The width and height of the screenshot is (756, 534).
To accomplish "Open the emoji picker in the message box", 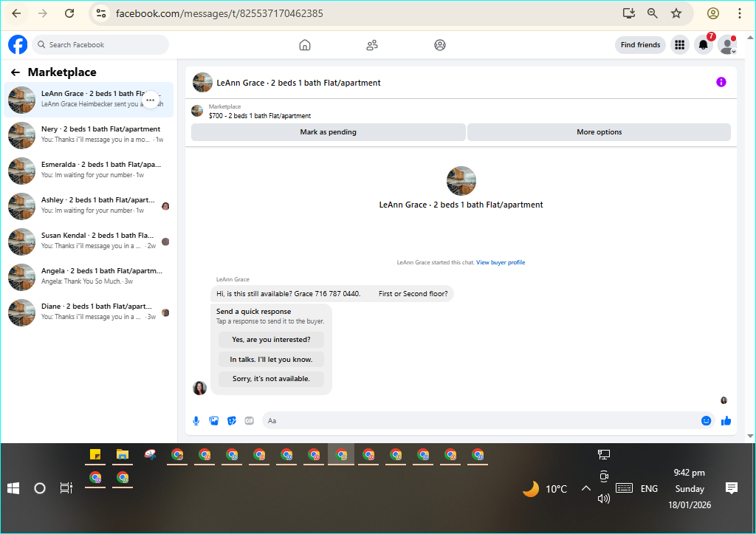I will (x=706, y=421).
